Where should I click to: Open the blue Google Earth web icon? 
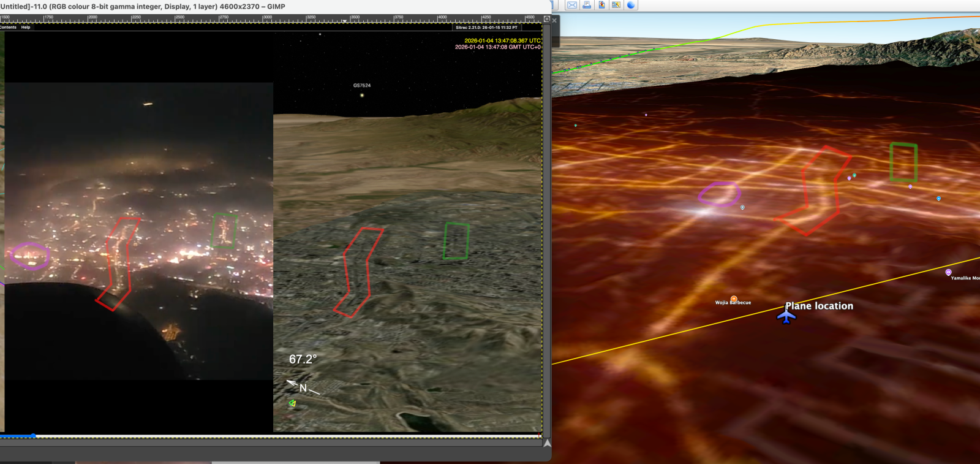(631, 5)
